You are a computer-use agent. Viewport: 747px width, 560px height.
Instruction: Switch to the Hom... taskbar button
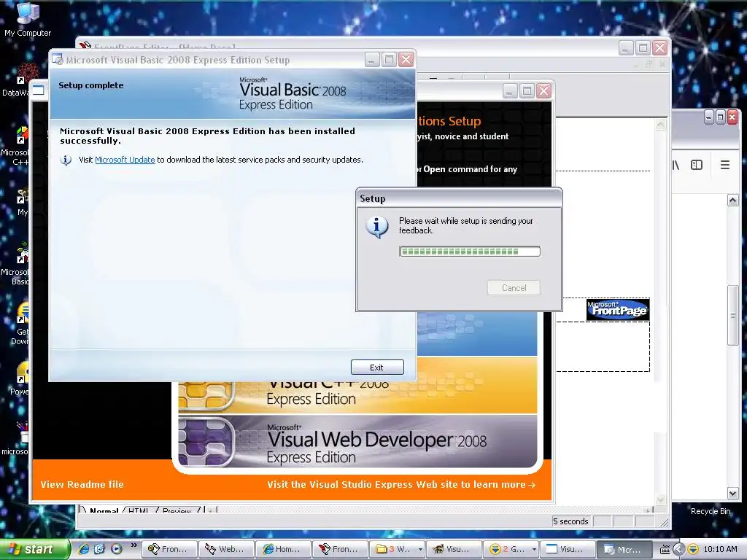pyautogui.click(x=282, y=549)
